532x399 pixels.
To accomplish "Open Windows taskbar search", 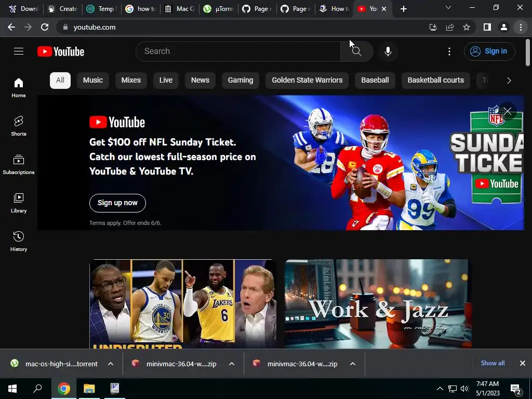I will [x=37, y=389].
